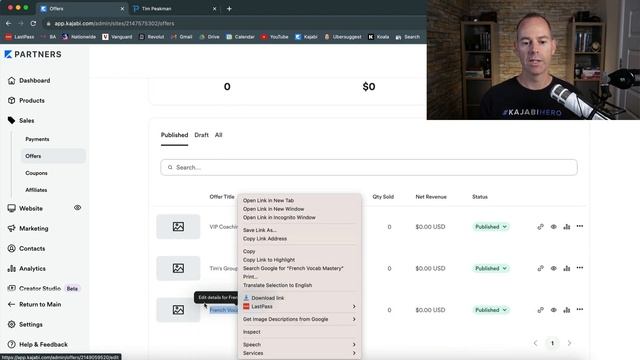Viewport: 640px width, 360px height.
Task: Open analytics icon for French Vocab offer
Action: pos(567,310)
